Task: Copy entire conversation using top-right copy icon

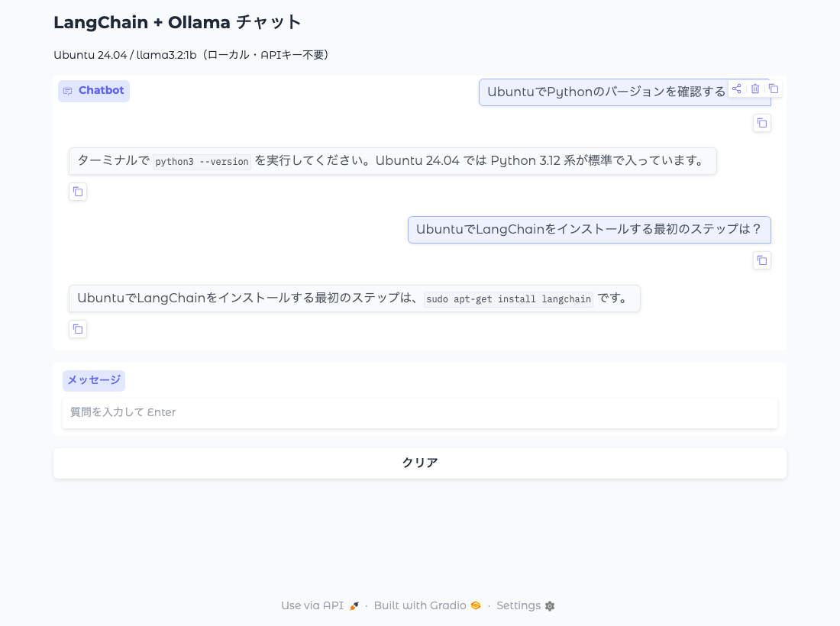Action: [773, 89]
